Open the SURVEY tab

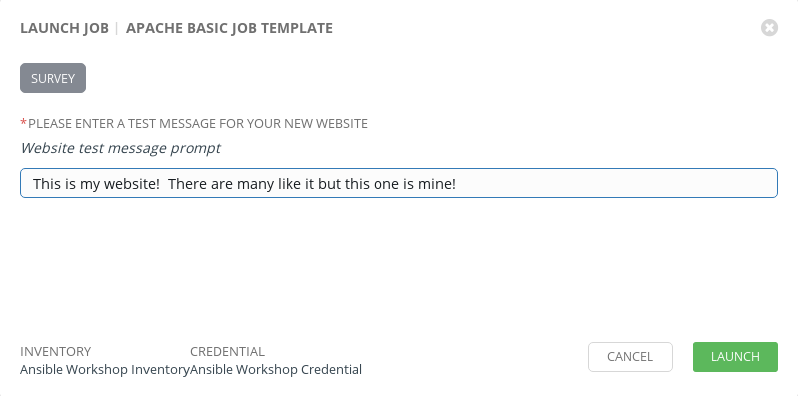(x=53, y=78)
